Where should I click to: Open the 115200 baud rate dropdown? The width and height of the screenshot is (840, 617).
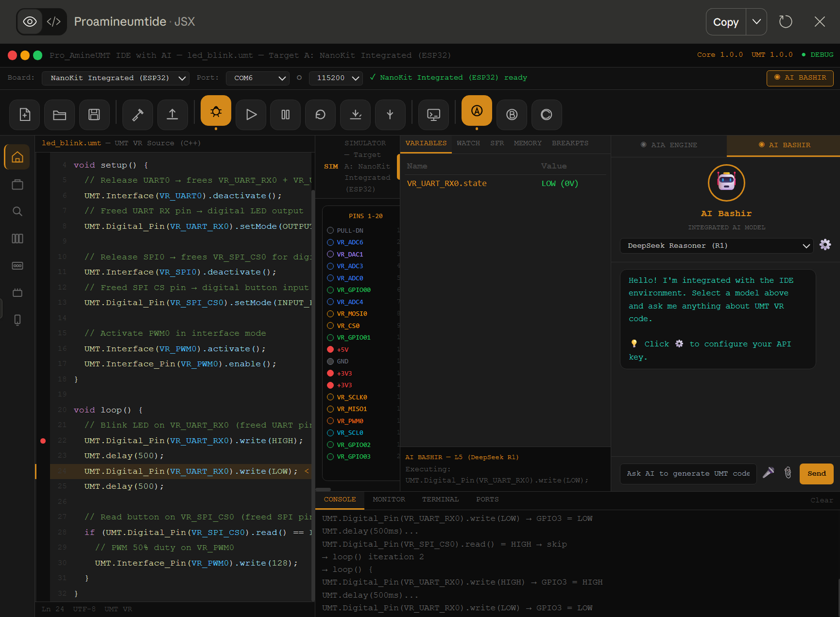[336, 78]
